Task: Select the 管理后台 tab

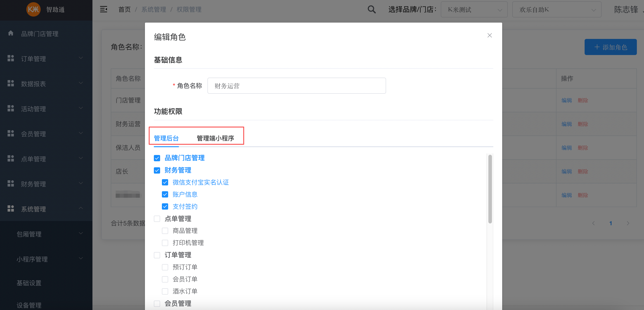Action: pos(166,138)
